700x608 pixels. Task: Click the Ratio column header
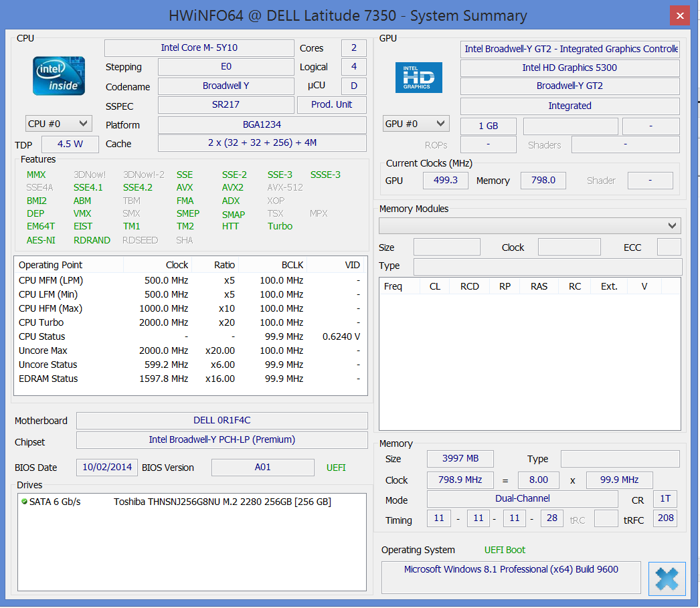click(215, 265)
